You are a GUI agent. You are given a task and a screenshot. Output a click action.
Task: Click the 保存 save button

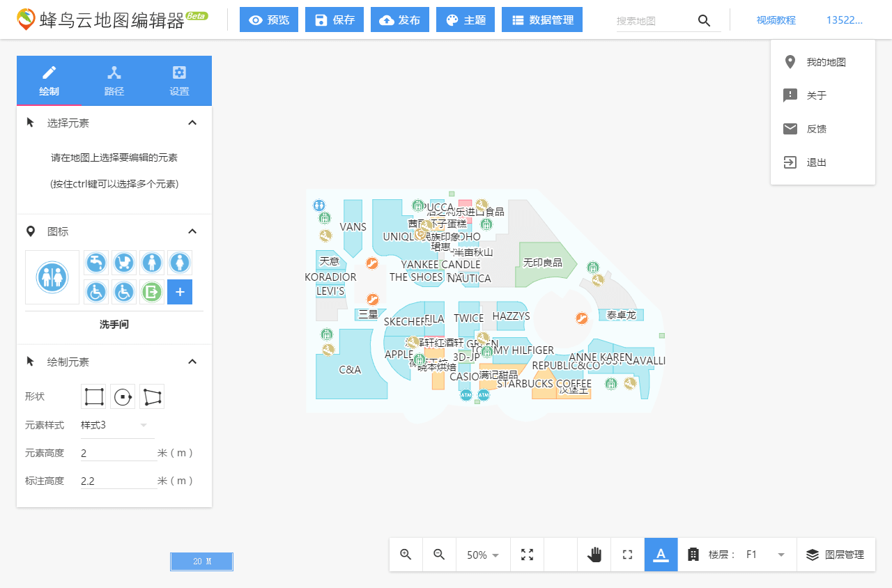334,20
